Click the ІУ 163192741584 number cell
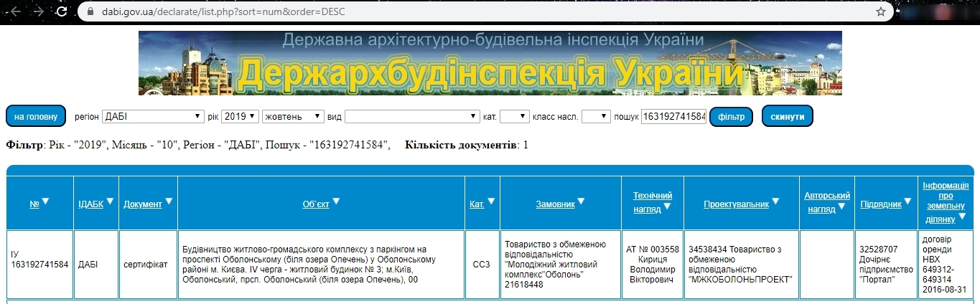 point(40,265)
